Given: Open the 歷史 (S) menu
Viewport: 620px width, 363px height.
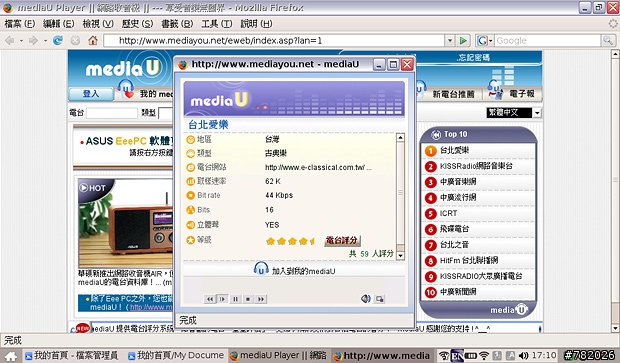Looking at the screenshot, I should (137, 24).
